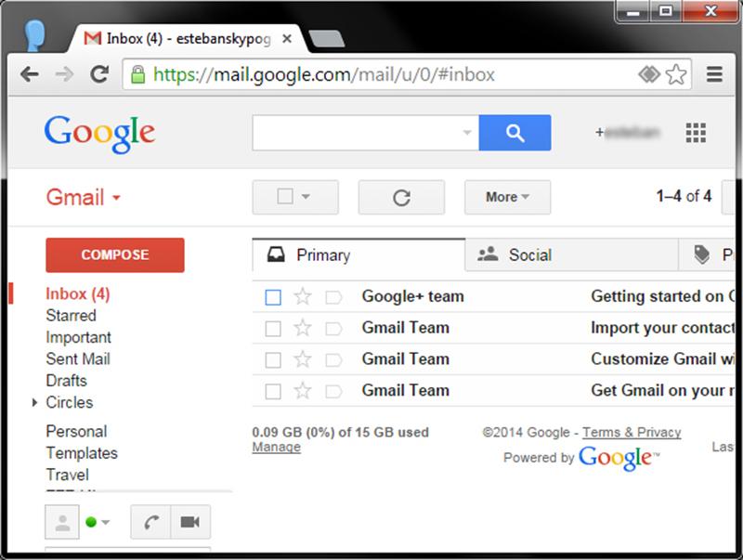
Task: Open the Gmail dropdown menu
Action: [x=84, y=197]
